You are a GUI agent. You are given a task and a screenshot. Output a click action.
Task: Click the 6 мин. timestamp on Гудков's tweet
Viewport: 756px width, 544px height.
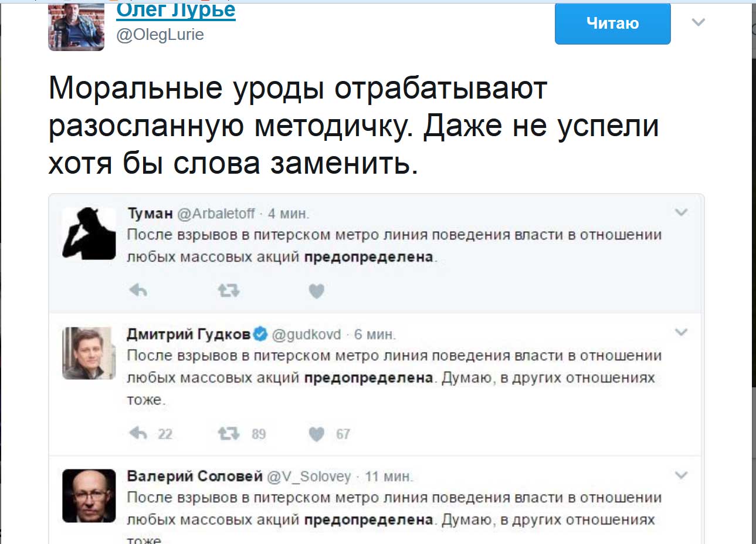point(375,334)
